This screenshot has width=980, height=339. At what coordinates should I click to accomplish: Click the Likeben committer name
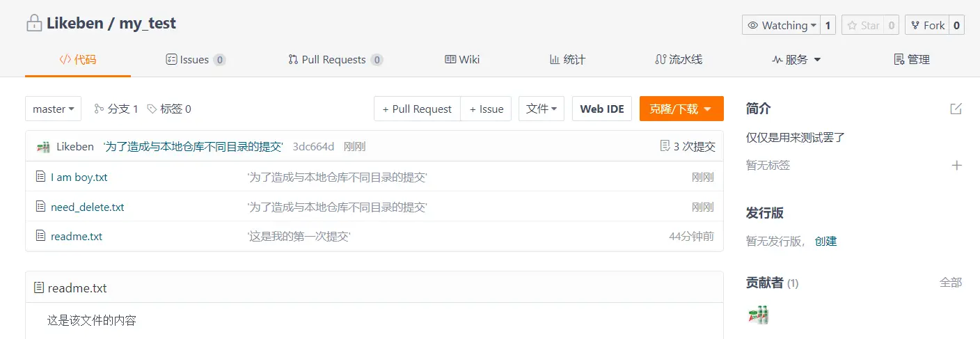[75, 146]
